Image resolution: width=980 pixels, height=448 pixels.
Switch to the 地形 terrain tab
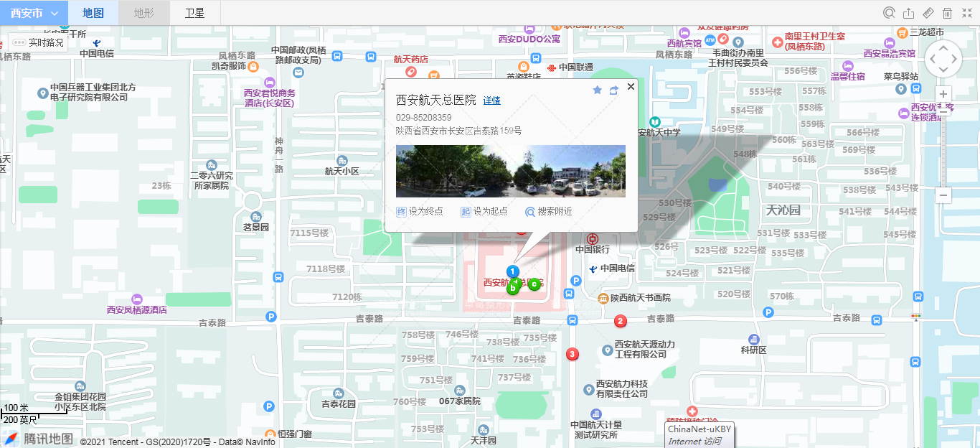click(143, 13)
